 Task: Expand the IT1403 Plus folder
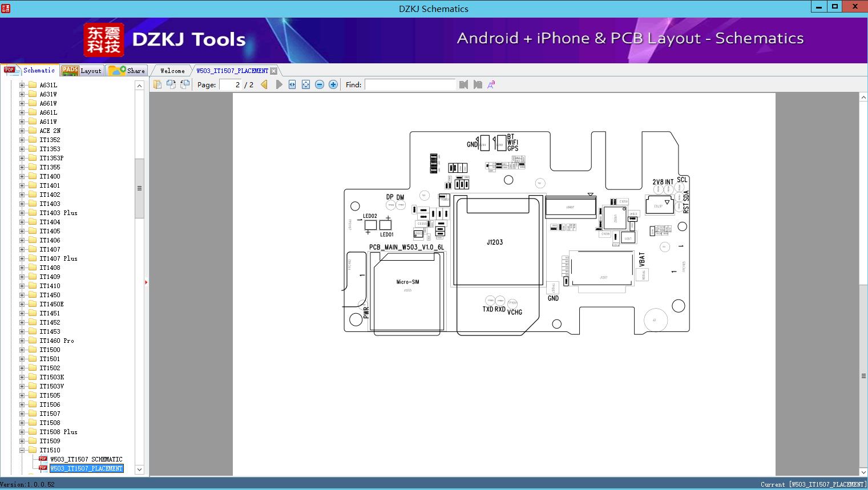click(22, 213)
